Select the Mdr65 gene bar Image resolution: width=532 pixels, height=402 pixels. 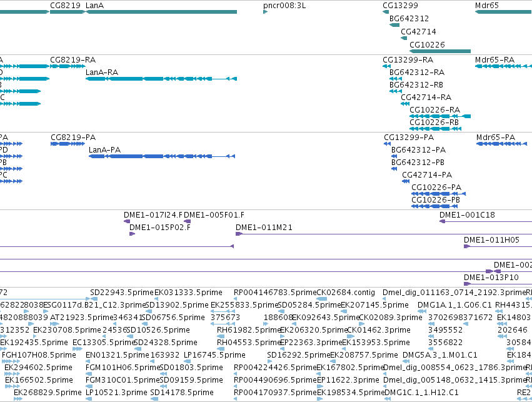(503, 12)
